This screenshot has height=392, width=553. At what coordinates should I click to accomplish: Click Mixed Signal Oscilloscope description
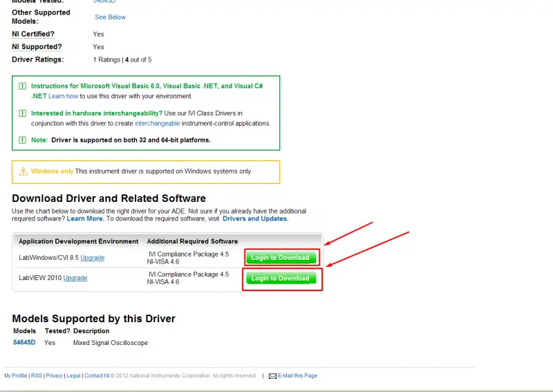point(111,343)
